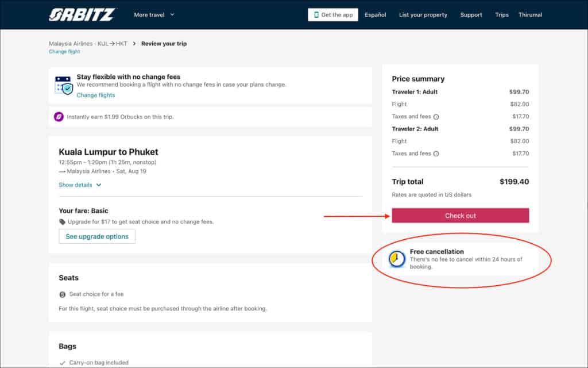Click the phone icon in Get the app

point(316,14)
